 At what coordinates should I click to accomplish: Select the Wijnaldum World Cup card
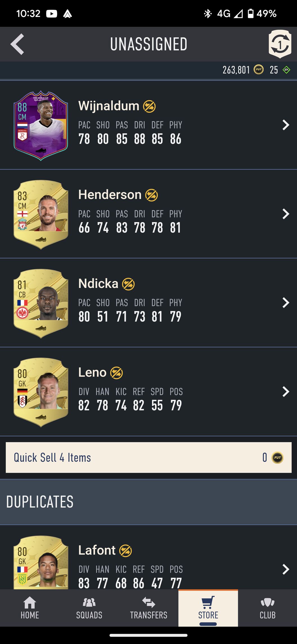pyautogui.click(x=41, y=125)
